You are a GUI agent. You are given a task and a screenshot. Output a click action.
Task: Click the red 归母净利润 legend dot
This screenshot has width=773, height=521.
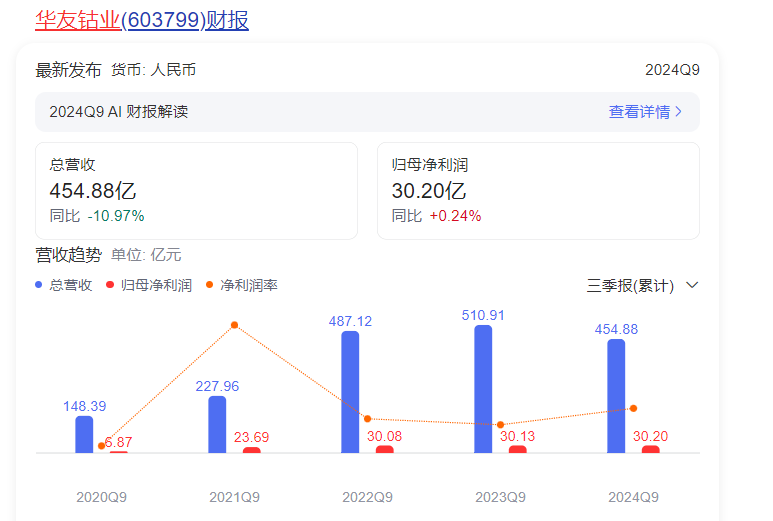[110, 284]
